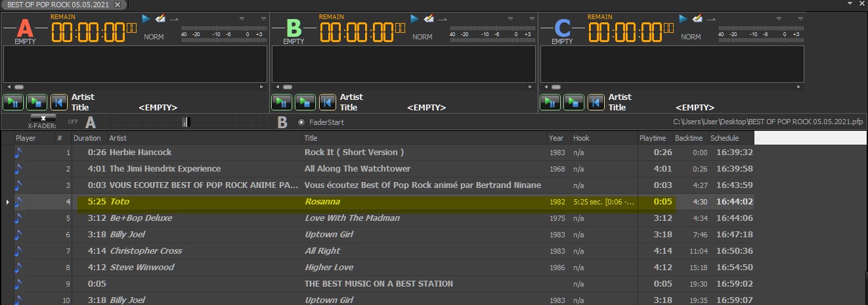Click play/stop button on player A
Viewport: 868px width, 305px height.
click(37, 102)
